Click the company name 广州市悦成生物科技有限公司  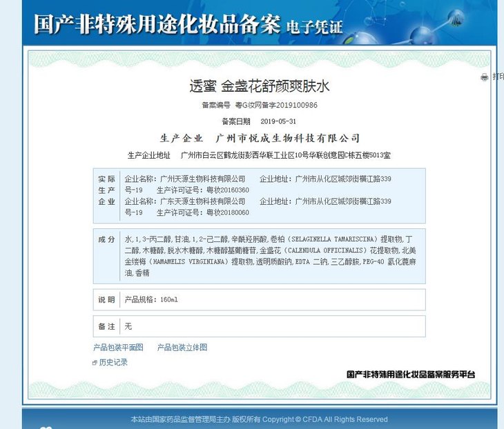point(288,139)
